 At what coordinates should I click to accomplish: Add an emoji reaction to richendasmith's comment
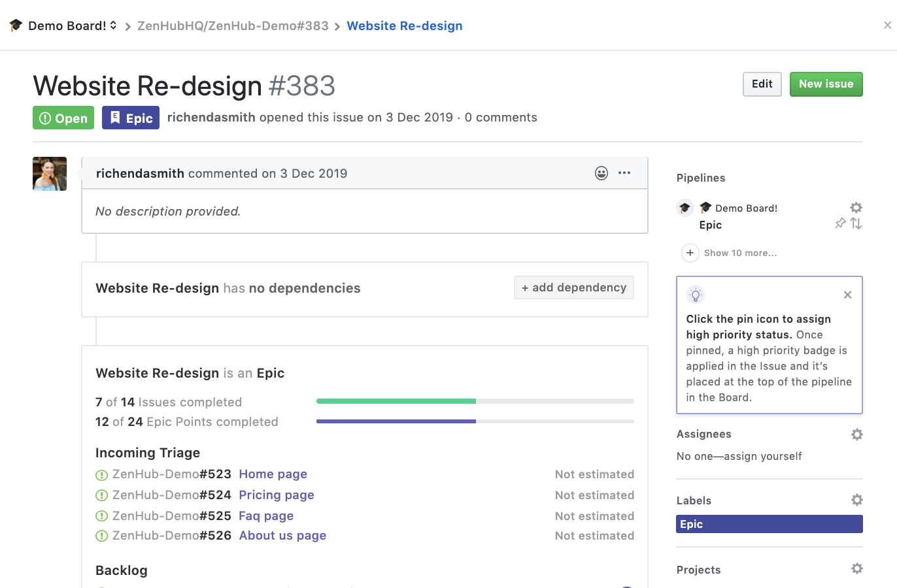coord(601,172)
